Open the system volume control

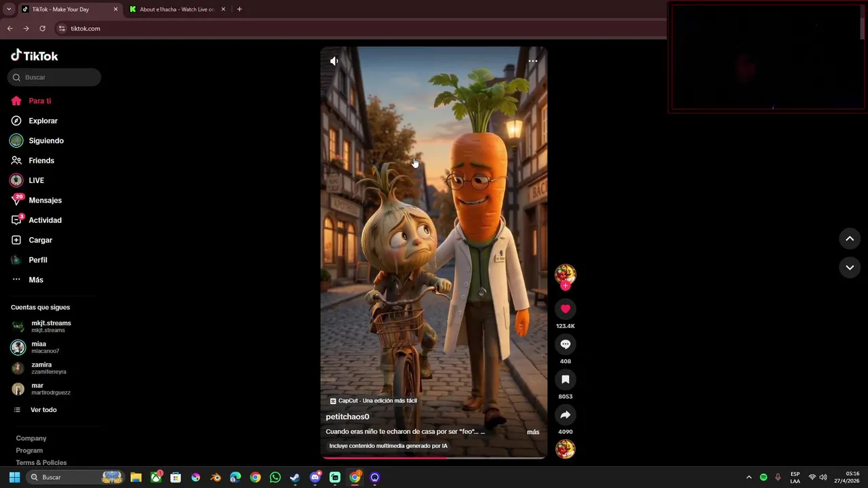point(823,477)
